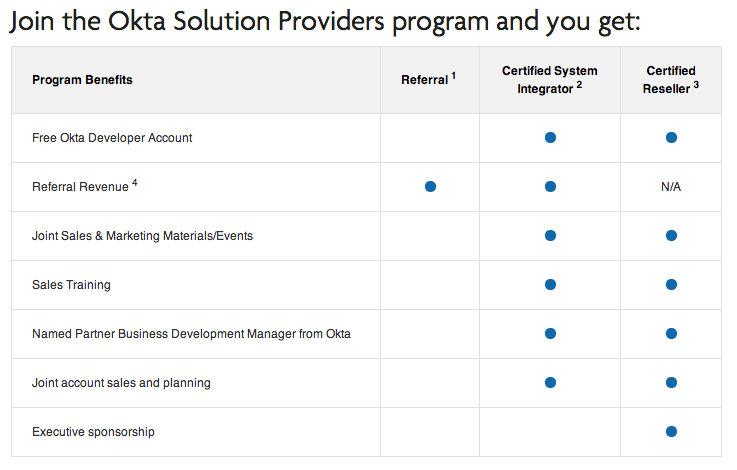
Task: Click the Referral Revenue dot under Referral
Action: [x=430, y=187]
